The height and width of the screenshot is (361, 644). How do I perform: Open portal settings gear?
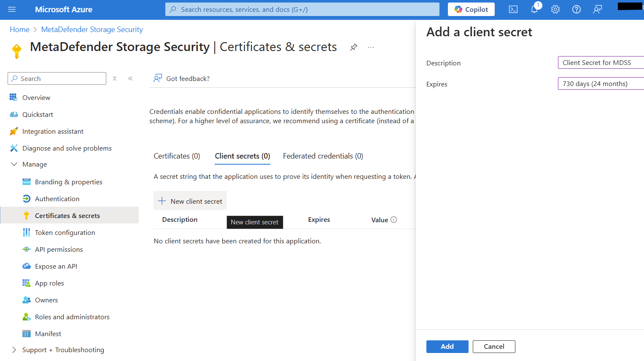pos(555,9)
